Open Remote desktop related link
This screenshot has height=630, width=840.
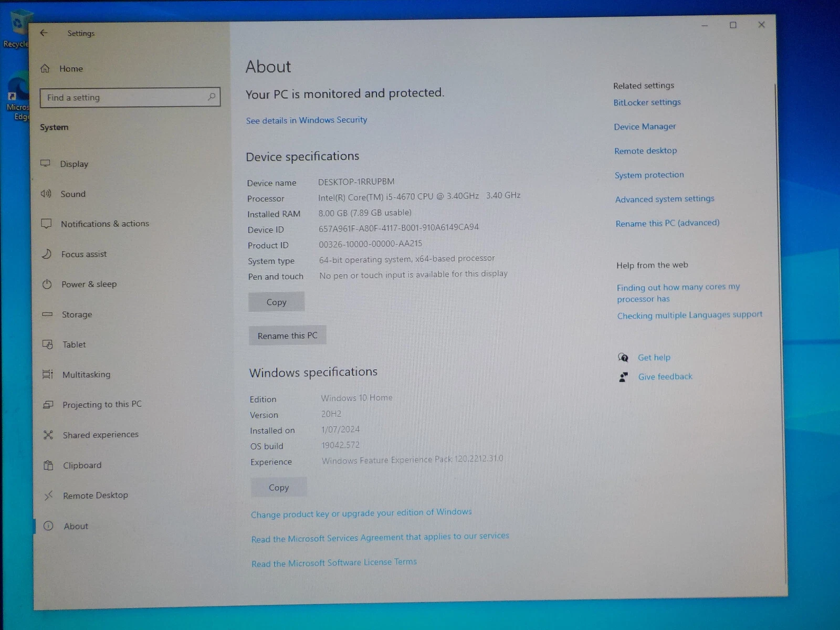(x=645, y=151)
